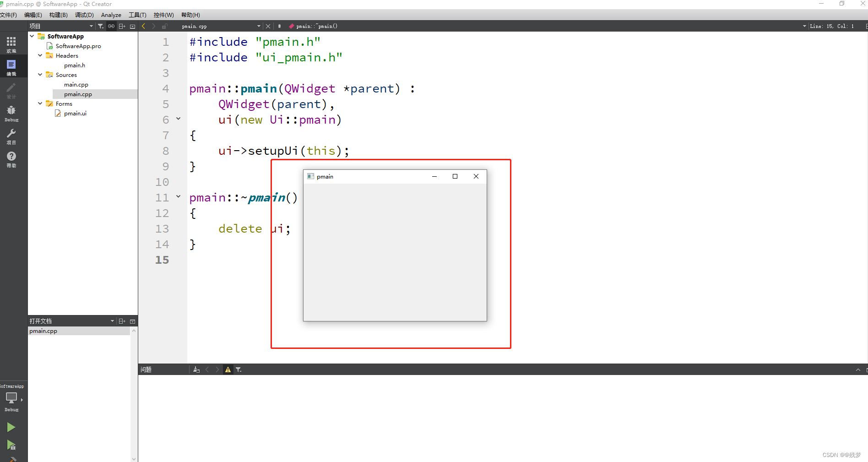Collapse the Headers folder
Image resolution: width=868 pixels, height=462 pixels.
(x=40, y=55)
